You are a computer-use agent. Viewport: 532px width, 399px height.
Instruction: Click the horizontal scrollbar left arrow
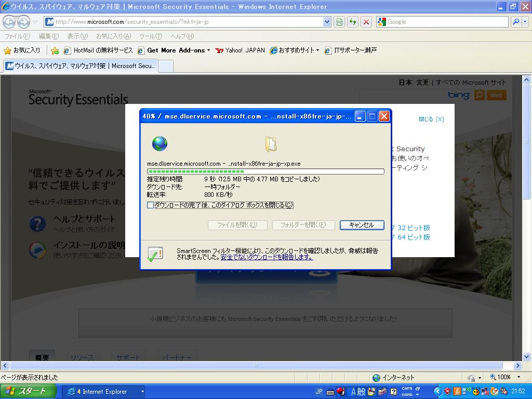5,365
